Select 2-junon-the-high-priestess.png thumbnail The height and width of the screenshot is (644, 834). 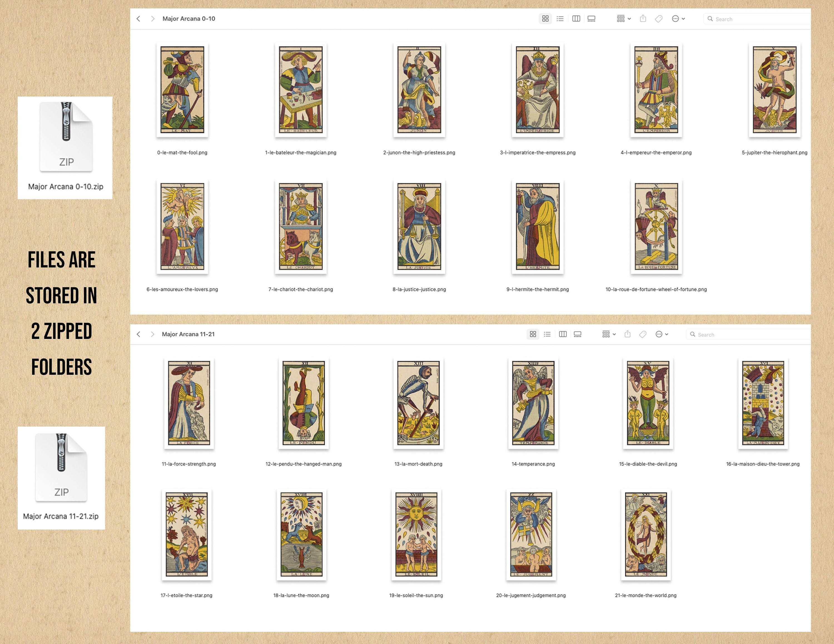[x=419, y=90]
